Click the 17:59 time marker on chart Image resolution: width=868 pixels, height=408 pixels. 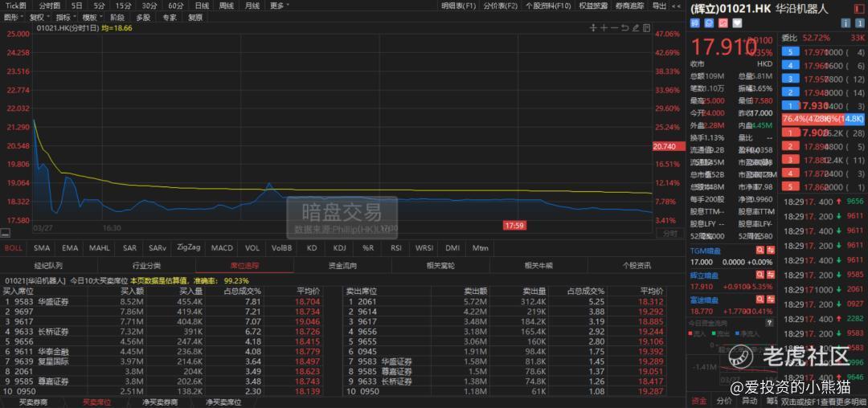pos(514,225)
